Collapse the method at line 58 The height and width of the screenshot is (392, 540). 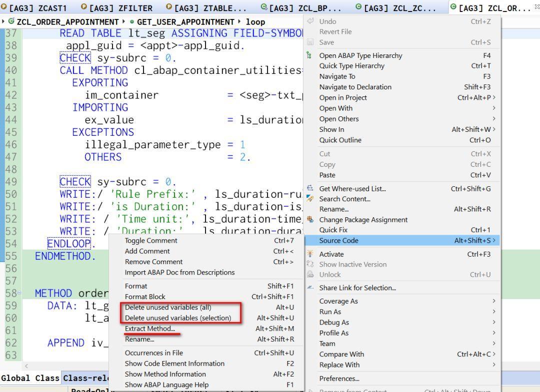[x=19, y=293]
